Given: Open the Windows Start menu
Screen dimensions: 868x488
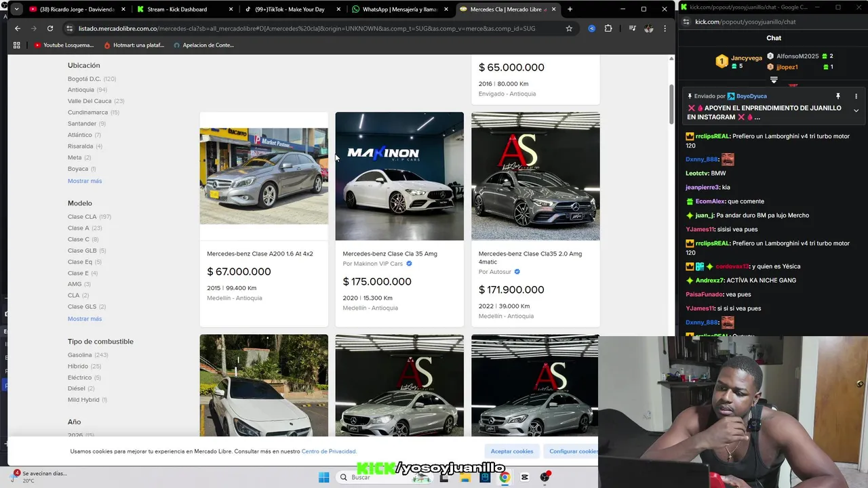Looking at the screenshot, I should coord(323,477).
